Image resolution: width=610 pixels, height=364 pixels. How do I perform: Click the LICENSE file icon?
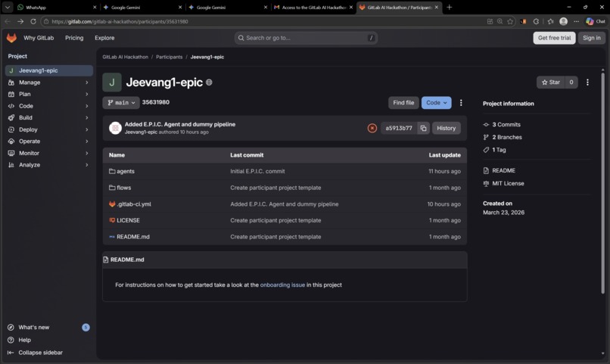point(112,220)
